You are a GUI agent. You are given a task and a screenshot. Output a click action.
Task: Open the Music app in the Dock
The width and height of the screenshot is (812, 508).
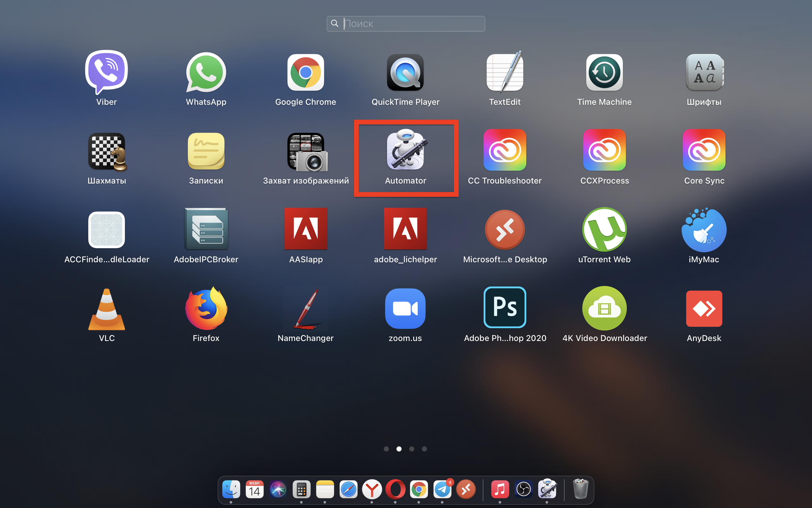click(x=500, y=489)
